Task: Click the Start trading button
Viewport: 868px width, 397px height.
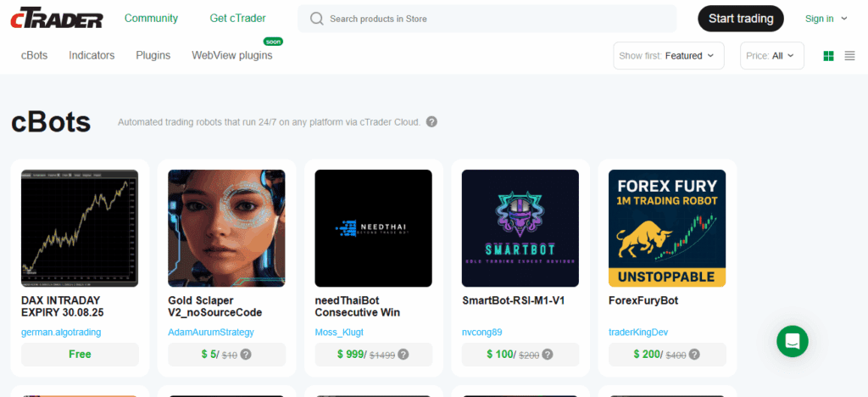Action: (741, 19)
